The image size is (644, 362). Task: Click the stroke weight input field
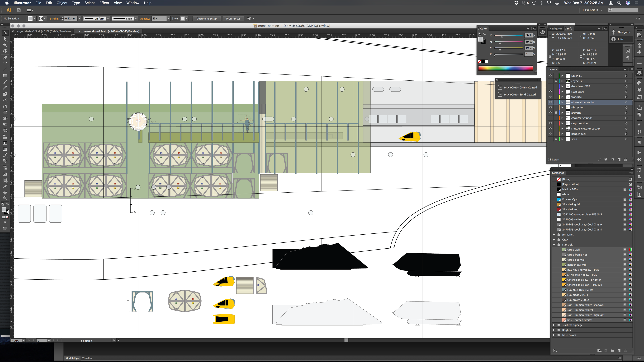point(71,19)
